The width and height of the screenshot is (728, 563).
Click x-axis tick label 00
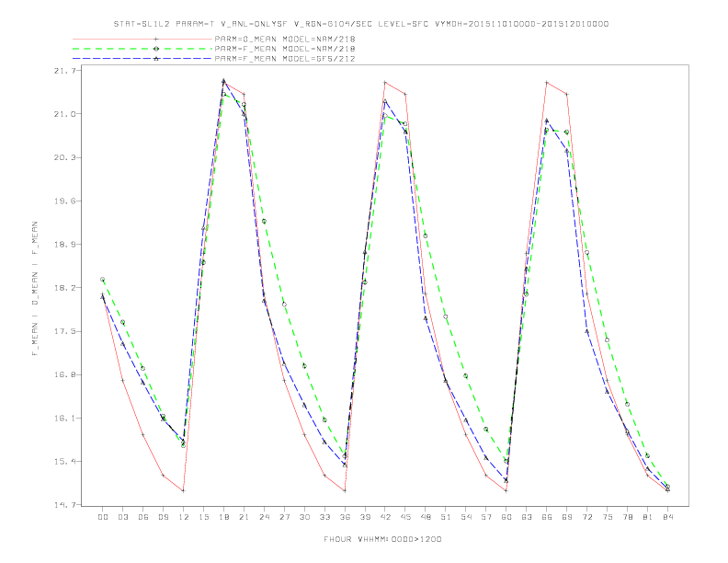[103, 517]
